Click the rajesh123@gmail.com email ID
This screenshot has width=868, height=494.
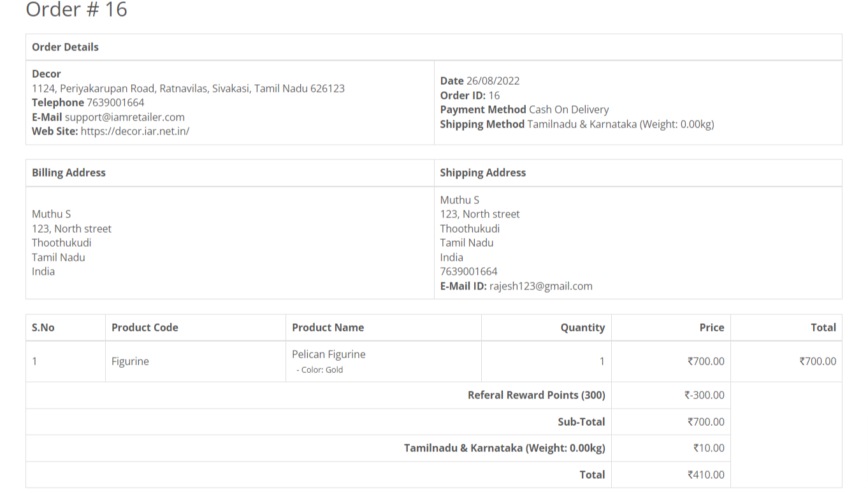540,286
